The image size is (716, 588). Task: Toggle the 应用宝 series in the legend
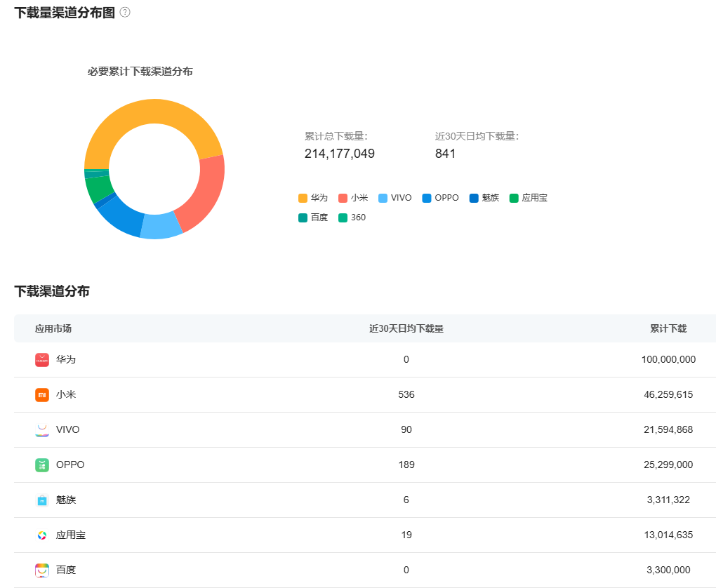click(529, 197)
